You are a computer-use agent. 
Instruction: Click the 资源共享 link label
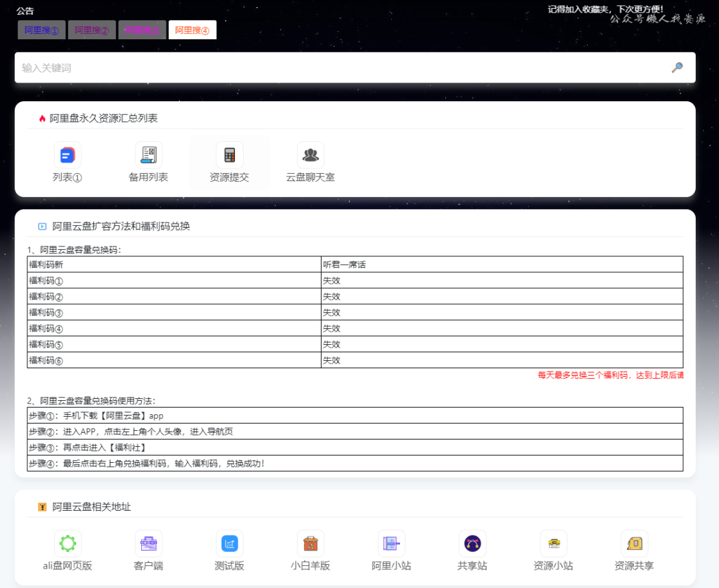634,566
